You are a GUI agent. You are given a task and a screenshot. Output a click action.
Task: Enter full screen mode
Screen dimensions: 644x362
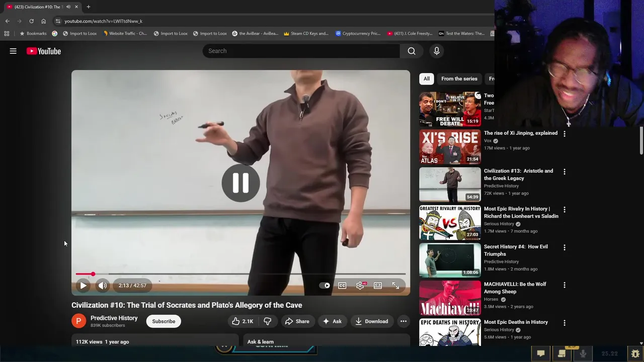[396, 286]
